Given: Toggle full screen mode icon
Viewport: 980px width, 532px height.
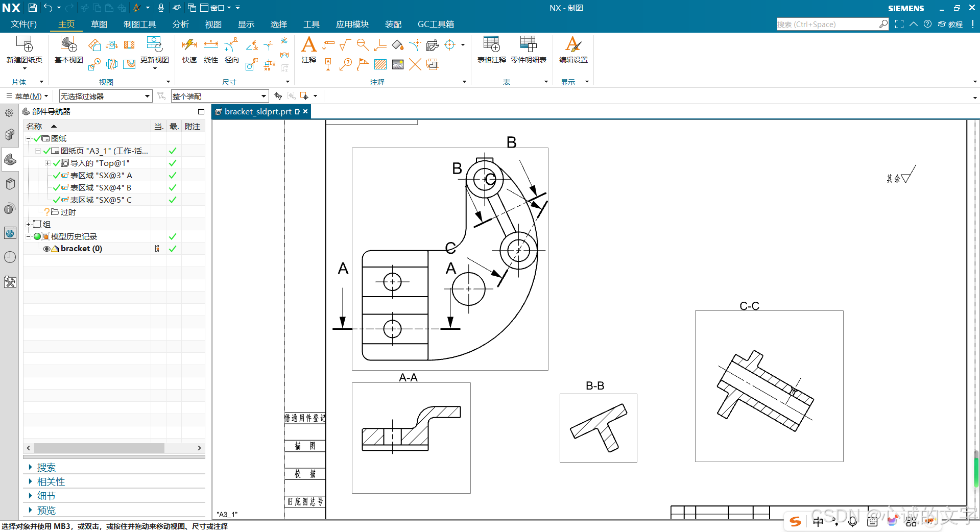Looking at the screenshot, I should coord(899,24).
